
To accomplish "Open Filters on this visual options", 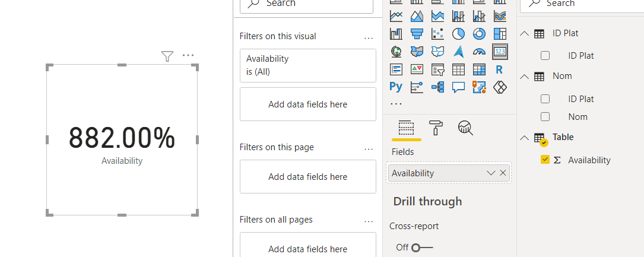I will [x=369, y=38].
